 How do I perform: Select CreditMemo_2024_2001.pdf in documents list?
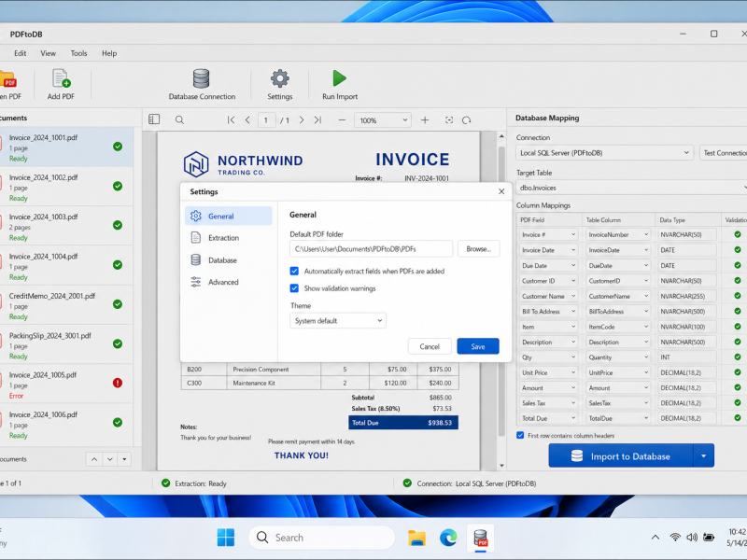(x=66, y=305)
